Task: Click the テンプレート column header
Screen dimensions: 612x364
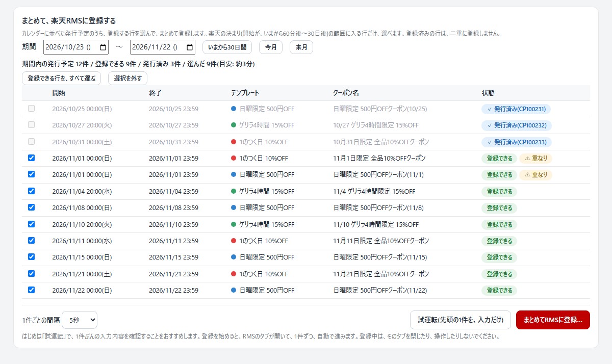Action: (245, 93)
